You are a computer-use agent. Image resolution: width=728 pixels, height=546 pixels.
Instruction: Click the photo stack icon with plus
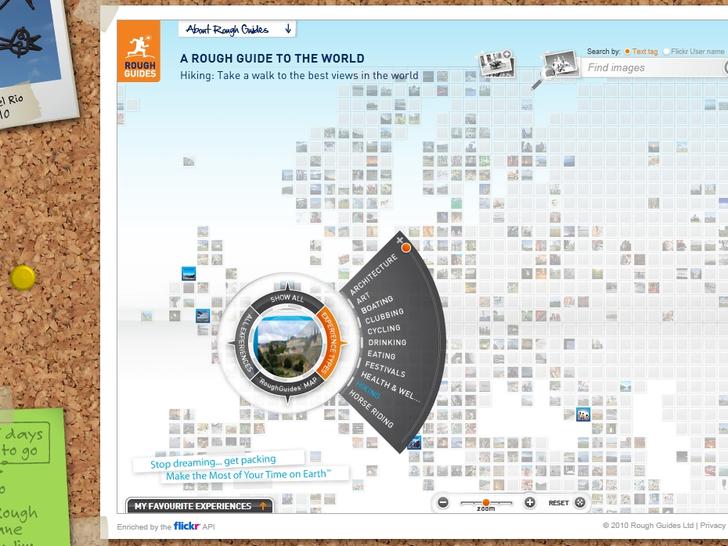pyautogui.click(x=497, y=63)
